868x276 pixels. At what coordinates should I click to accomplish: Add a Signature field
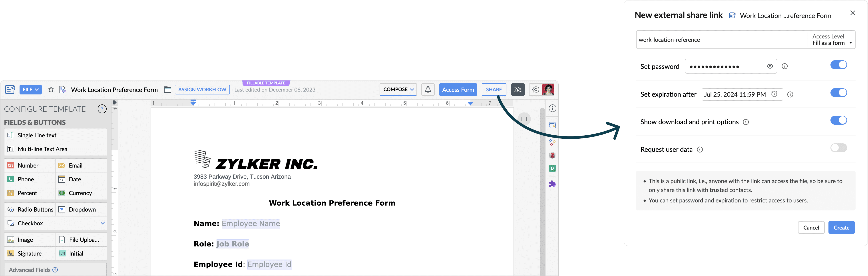(30, 254)
